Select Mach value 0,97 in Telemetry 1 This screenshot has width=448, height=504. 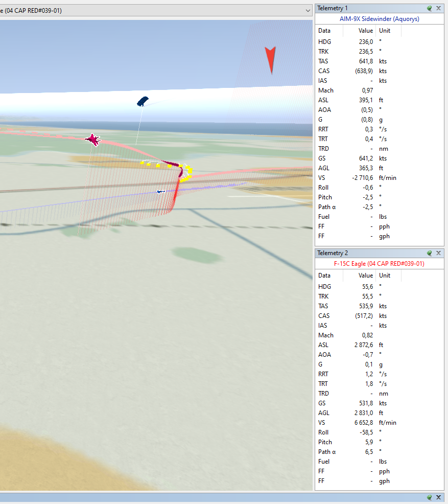[367, 90]
